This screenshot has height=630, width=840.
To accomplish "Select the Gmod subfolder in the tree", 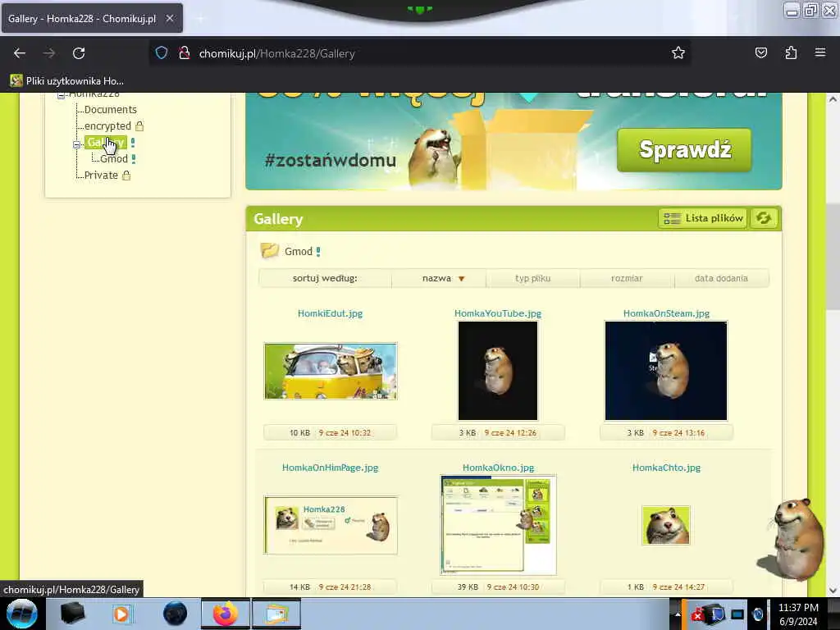I will coord(114,158).
